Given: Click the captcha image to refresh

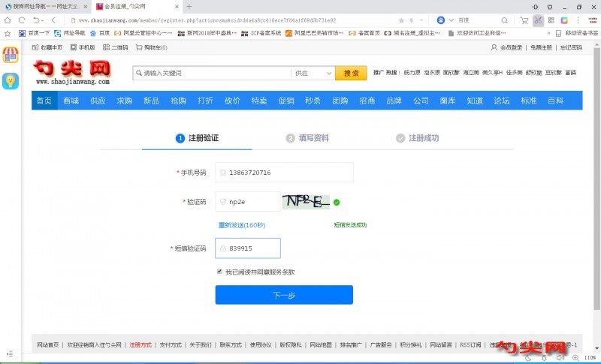Looking at the screenshot, I should click(306, 202).
